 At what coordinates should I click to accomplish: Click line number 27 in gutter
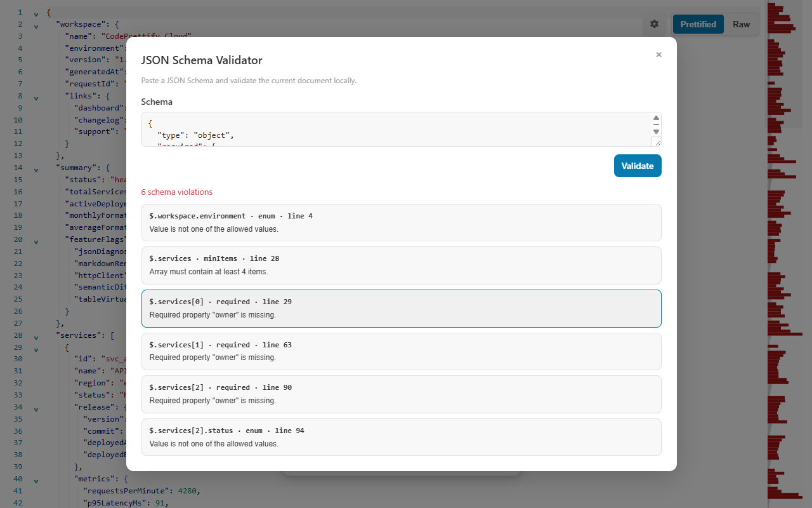[18, 323]
